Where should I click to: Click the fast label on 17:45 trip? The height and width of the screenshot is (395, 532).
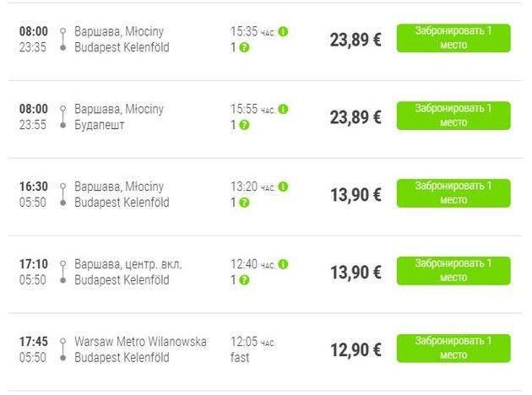[240, 357]
